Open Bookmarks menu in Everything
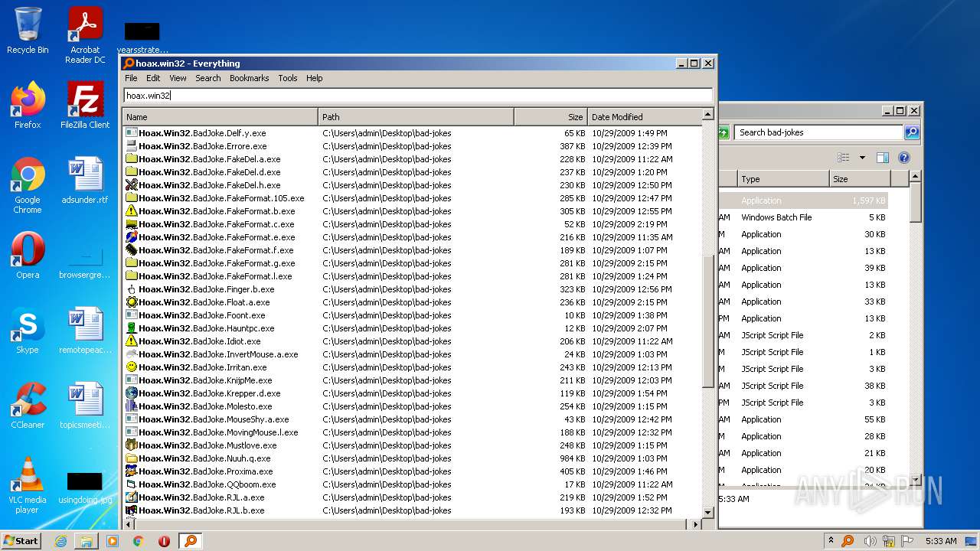 click(249, 78)
